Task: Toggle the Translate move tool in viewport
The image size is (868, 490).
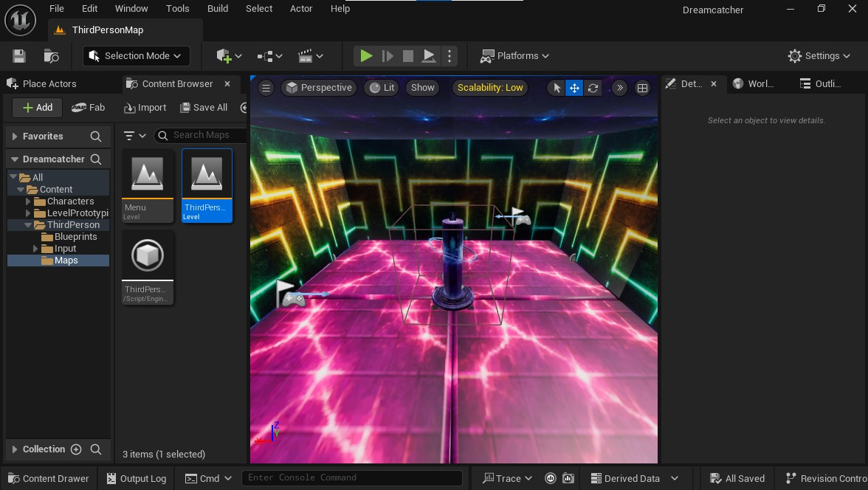Action: point(574,88)
